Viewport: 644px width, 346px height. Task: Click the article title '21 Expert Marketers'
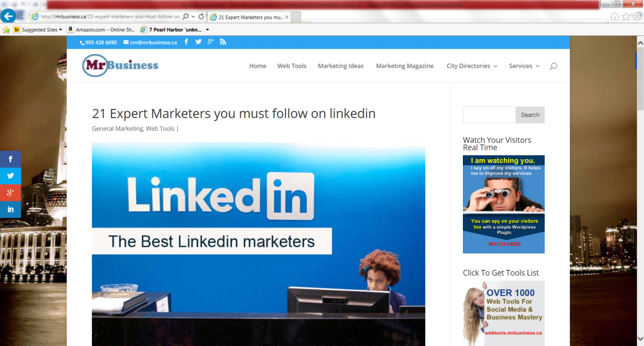point(234,113)
